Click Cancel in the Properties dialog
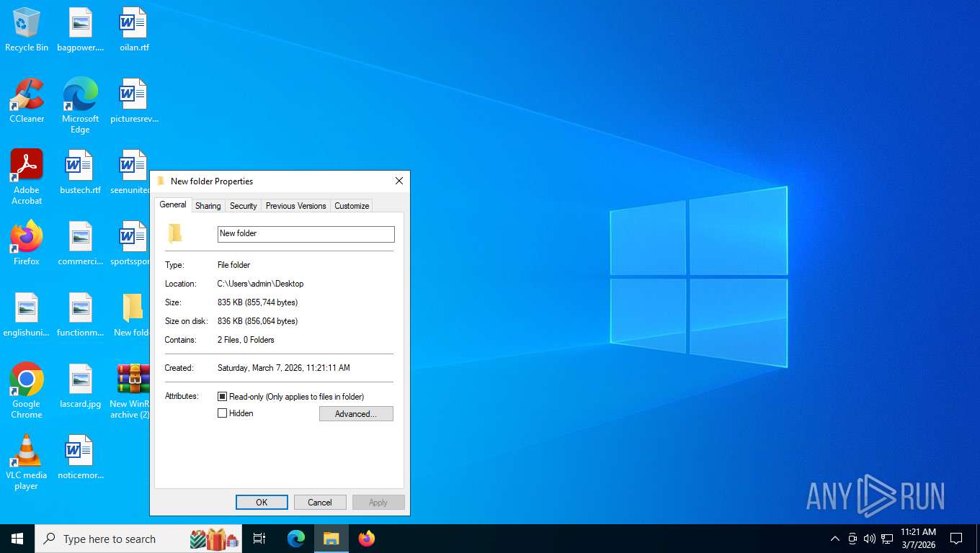The width and height of the screenshot is (980, 553). pyautogui.click(x=320, y=503)
